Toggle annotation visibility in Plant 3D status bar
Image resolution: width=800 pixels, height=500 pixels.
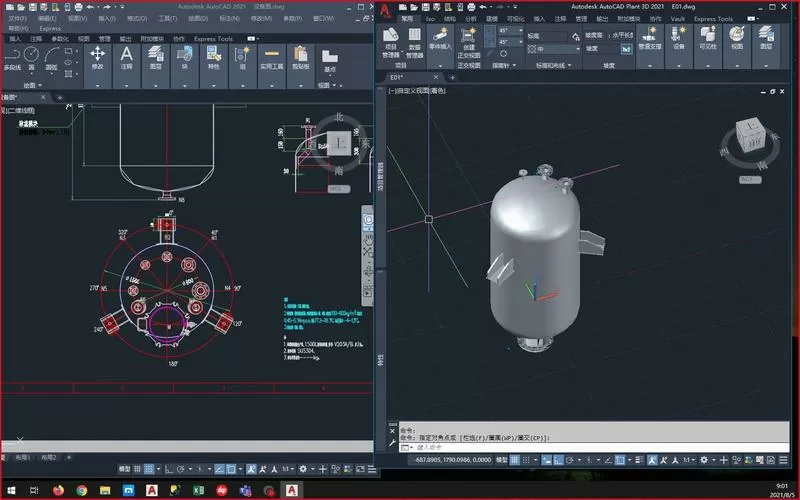pyautogui.click(x=652, y=460)
